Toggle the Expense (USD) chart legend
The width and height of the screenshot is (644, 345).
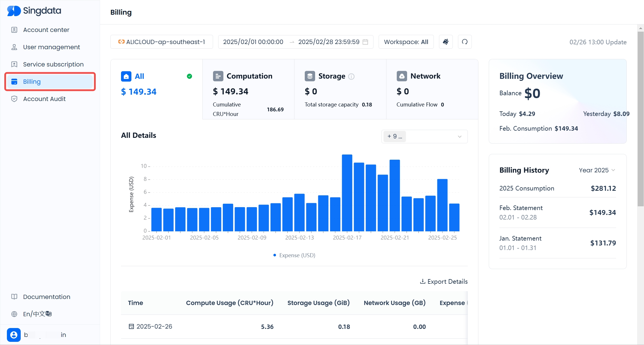coord(294,255)
